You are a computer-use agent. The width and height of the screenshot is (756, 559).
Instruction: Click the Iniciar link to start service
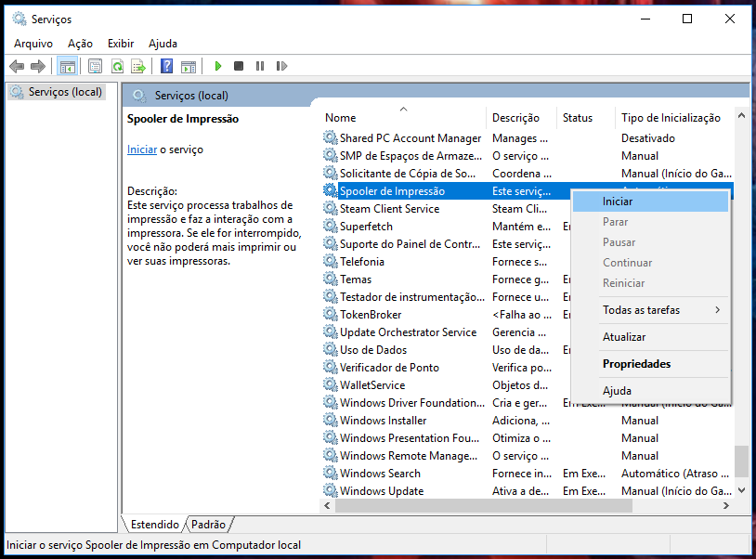pos(142,149)
